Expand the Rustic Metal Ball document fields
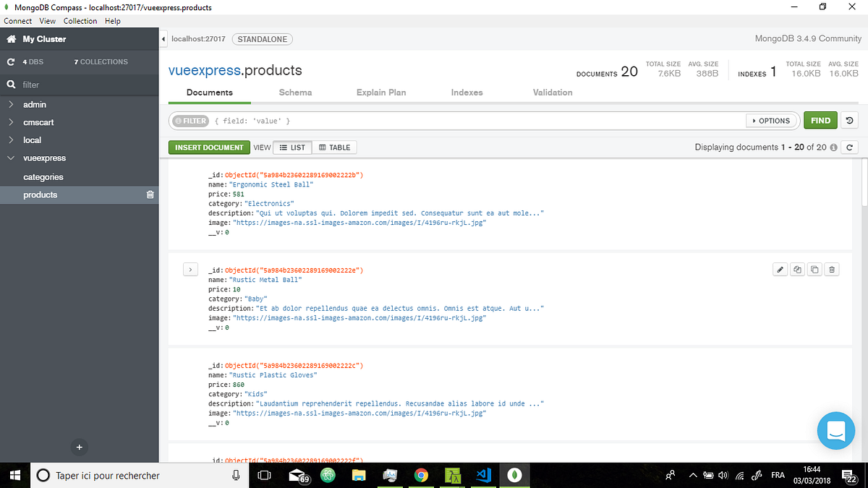This screenshot has width=868, height=488. (x=190, y=269)
